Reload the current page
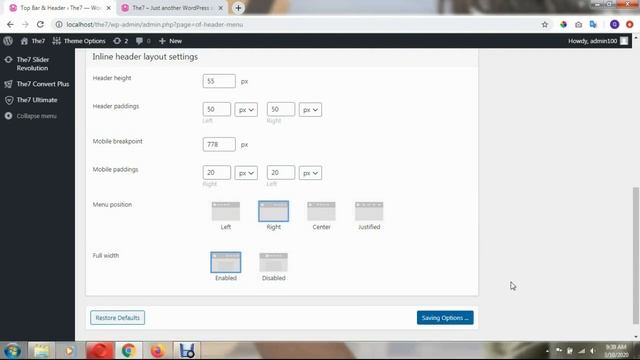The image size is (640, 360). (40, 24)
